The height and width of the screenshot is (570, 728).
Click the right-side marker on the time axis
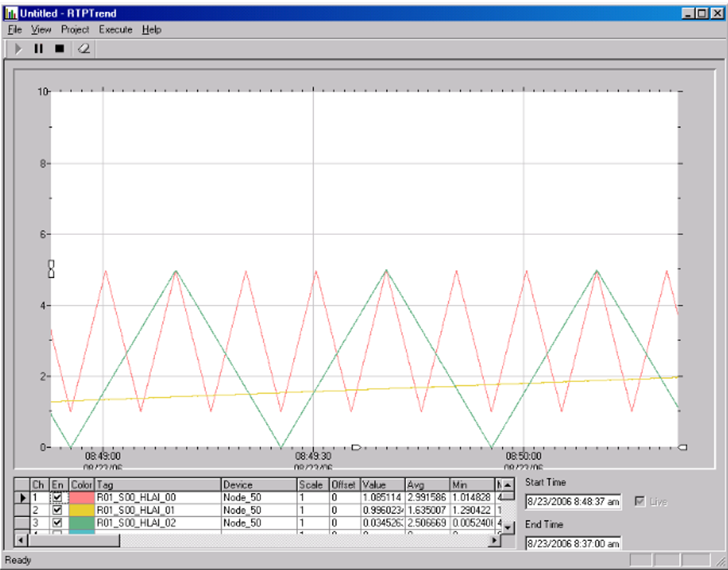[682, 447]
